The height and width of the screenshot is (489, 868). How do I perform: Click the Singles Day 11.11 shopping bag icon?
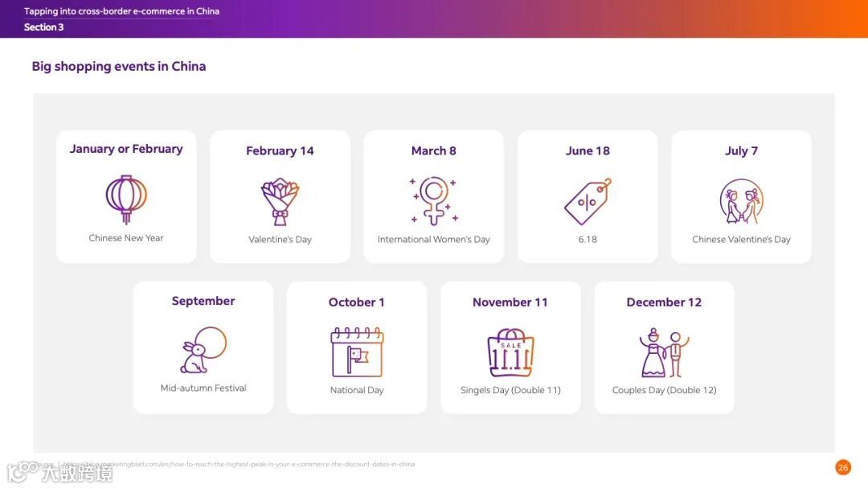pos(510,352)
